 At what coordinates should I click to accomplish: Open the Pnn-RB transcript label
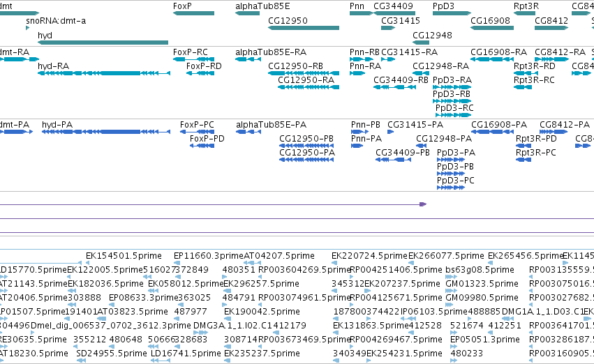coord(364,52)
